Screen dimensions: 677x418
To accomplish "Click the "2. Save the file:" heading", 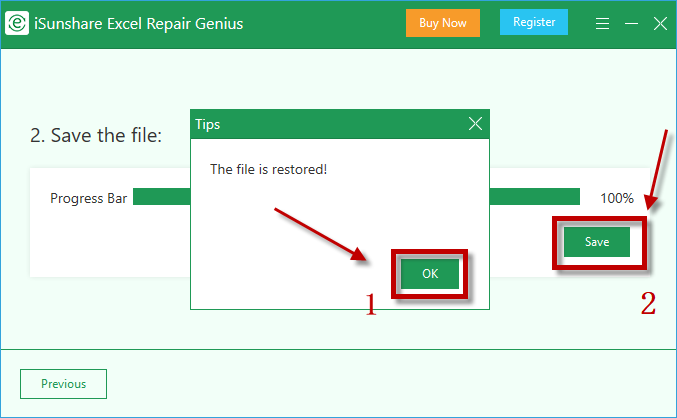I will tap(96, 136).
